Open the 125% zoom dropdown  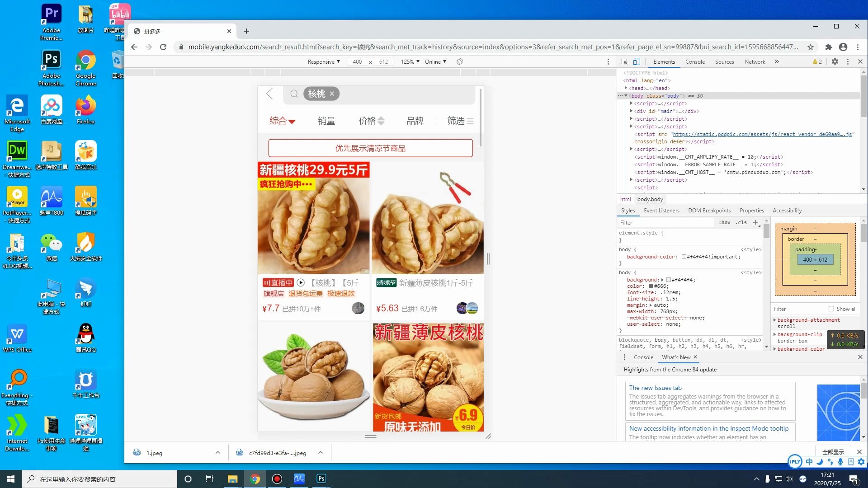(x=410, y=62)
